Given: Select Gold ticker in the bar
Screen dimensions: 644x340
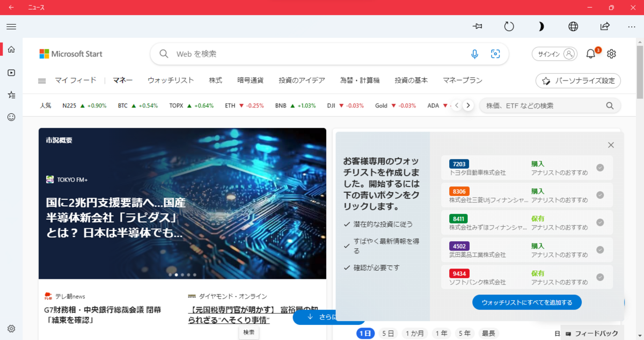Looking at the screenshot, I should 396,106.
